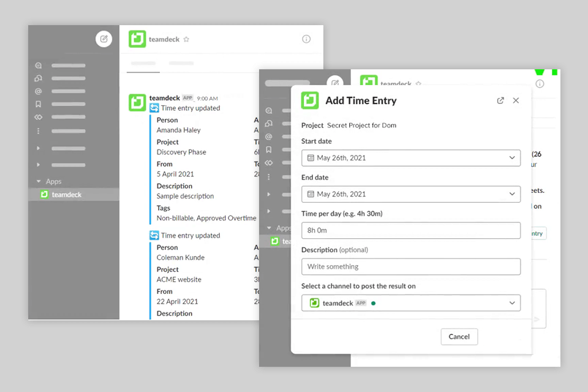Open End date dropdown
The width and height of the screenshot is (588, 392).
click(x=410, y=194)
